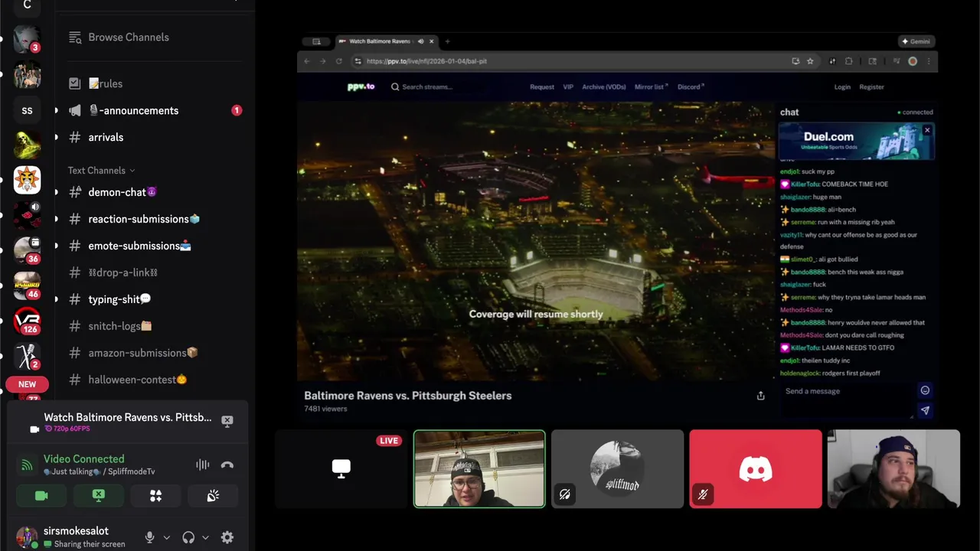The image size is (980, 551).
Task: Send chat message with paper plane icon
Action: click(x=925, y=410)
